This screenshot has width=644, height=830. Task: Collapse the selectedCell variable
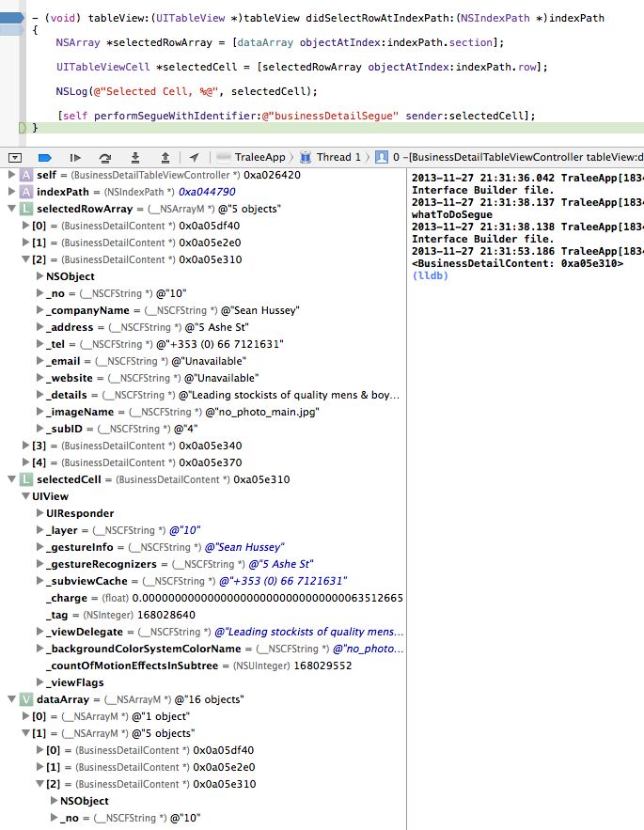point(11,479)
